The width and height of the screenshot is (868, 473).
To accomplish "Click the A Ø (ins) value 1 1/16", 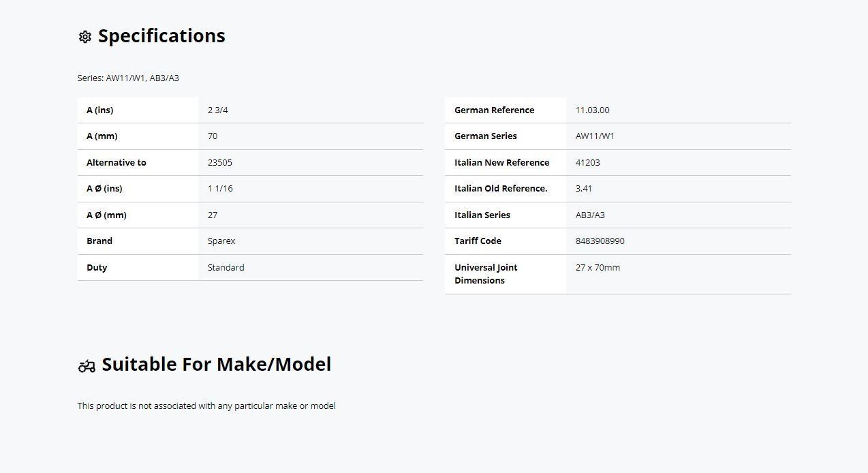I will tap(219, 188).
